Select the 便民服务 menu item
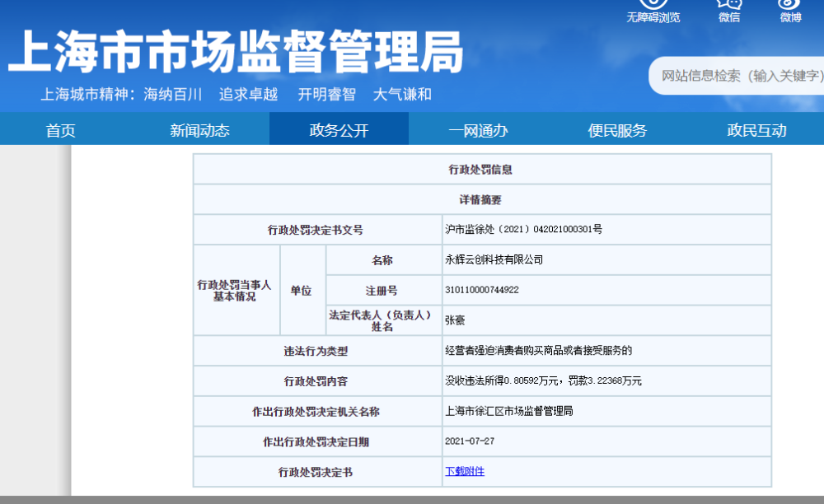The image size is (824, 504). 616,129
